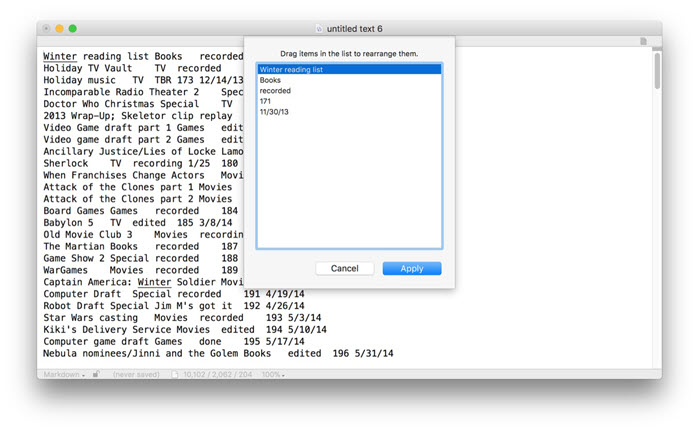Screen dimensions: 700x432
Task: Click the 'When Franchises Change Actors' line
Action: [x=143, y=175]
